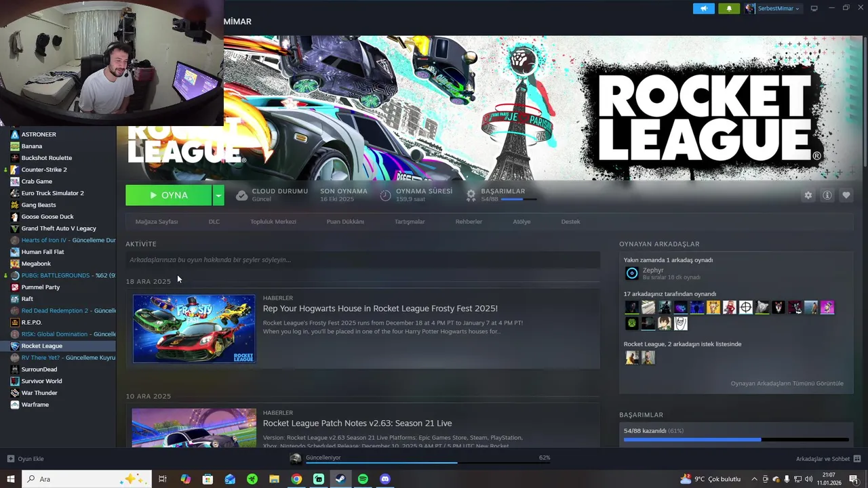
Task: Select Raft in the library list
Action: tap(27, 299)
